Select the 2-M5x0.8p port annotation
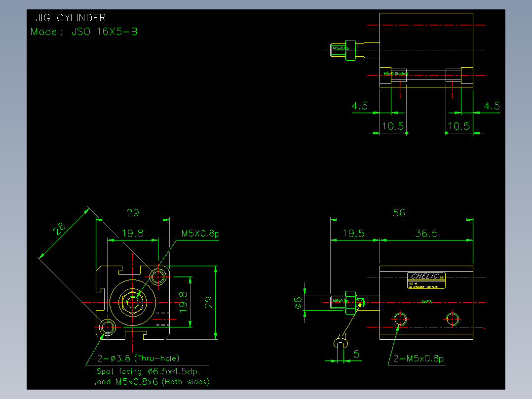The height and width of the screenshot is (399, 532). point(418,359)
